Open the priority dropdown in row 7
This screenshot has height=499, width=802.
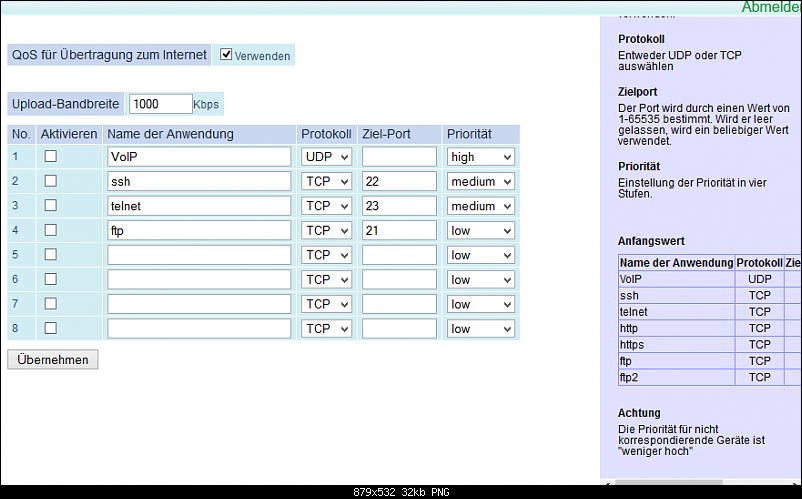481,304
